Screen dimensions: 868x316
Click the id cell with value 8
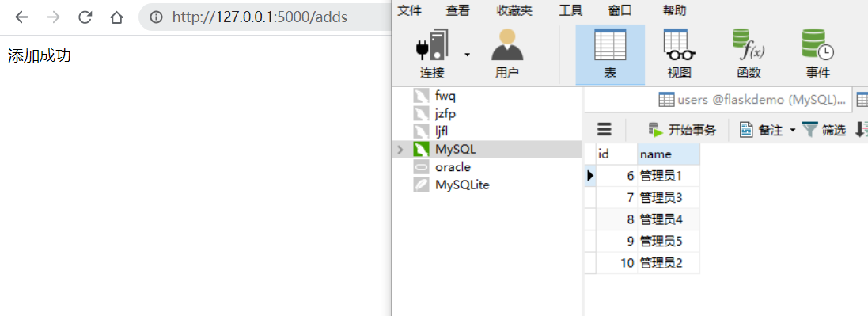click(x=617, y=219)
